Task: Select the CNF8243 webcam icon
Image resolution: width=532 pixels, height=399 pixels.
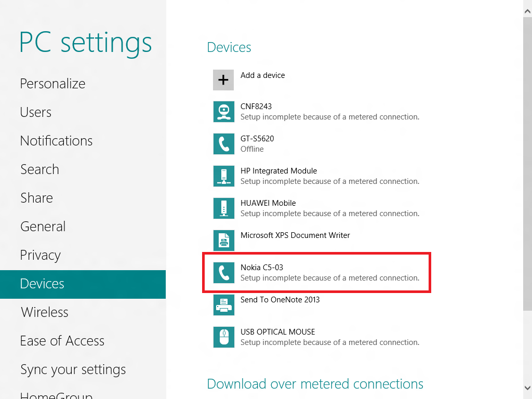Action: [223, 111]
